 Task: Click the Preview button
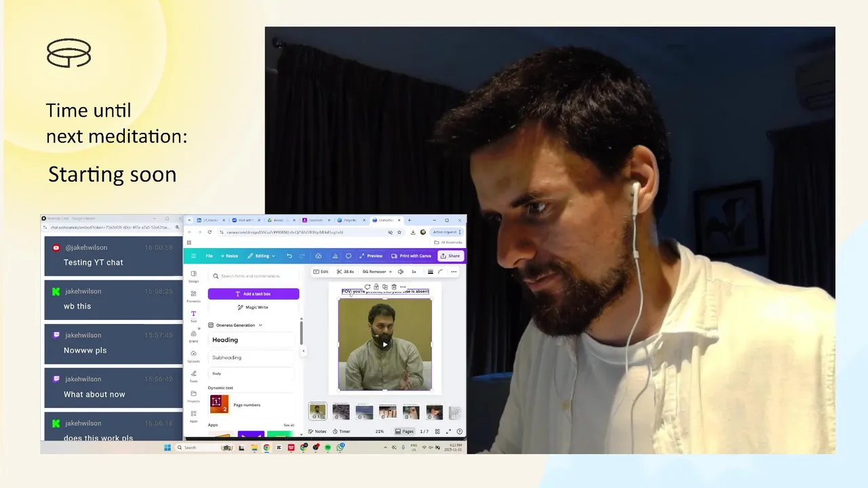click(371, 256)
